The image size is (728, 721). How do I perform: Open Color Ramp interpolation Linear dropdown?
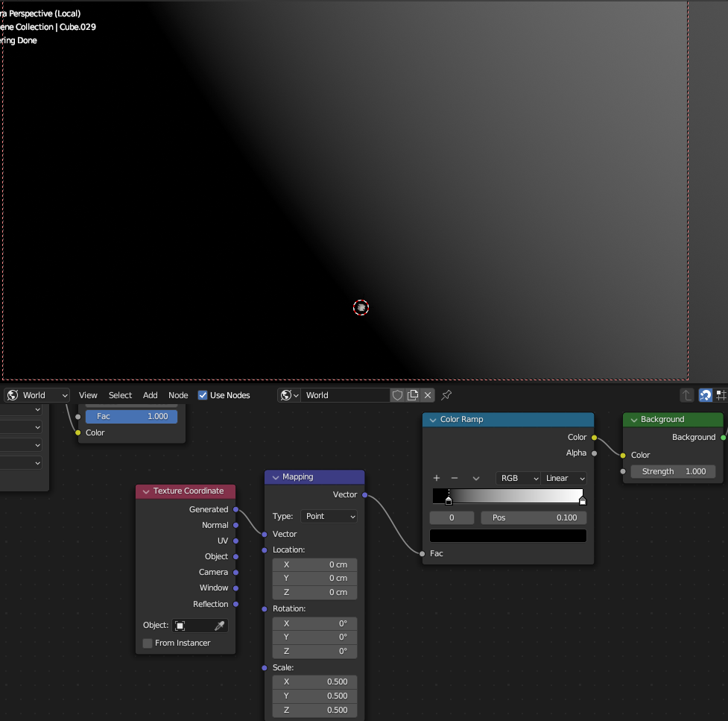[x=565, y=478]
